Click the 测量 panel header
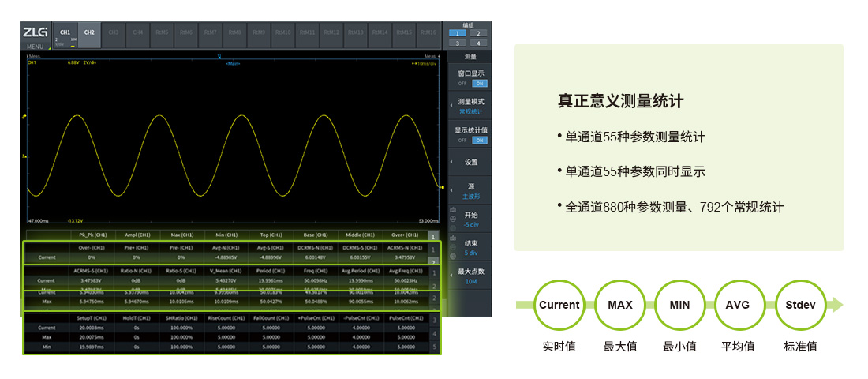 470,57
